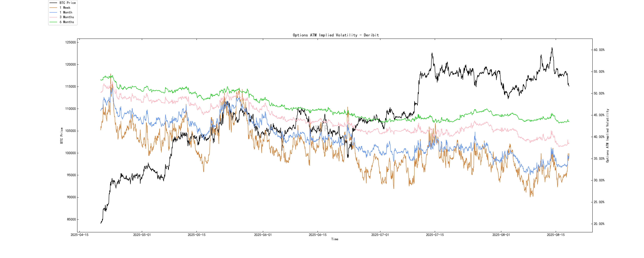Click the pink 3 Months legend line
644x258 pixels.
[54, 17]
